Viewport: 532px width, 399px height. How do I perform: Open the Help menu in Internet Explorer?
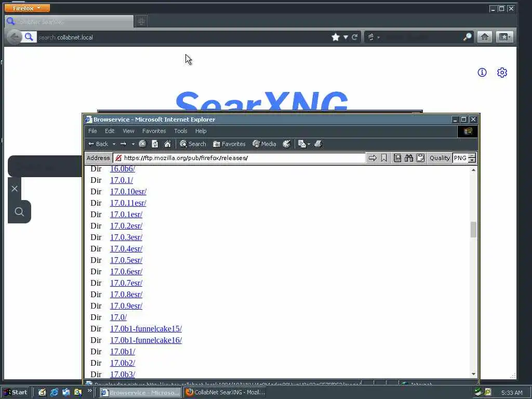[201, 131]
